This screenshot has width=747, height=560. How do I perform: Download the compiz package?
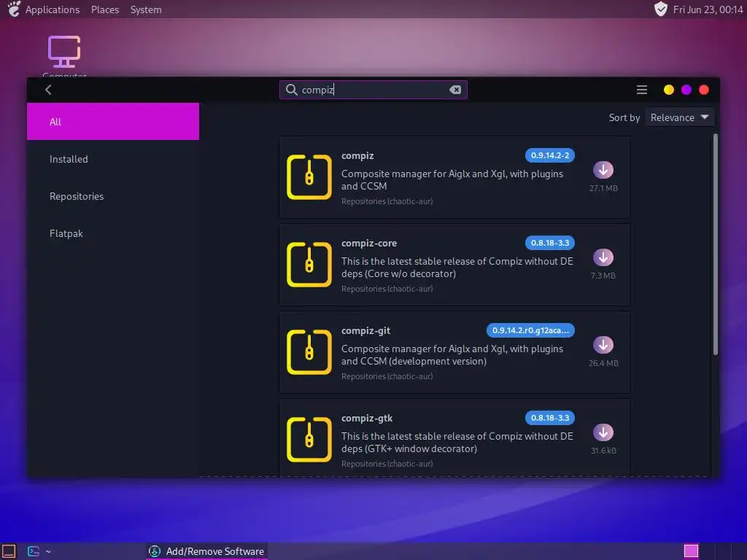603,170
